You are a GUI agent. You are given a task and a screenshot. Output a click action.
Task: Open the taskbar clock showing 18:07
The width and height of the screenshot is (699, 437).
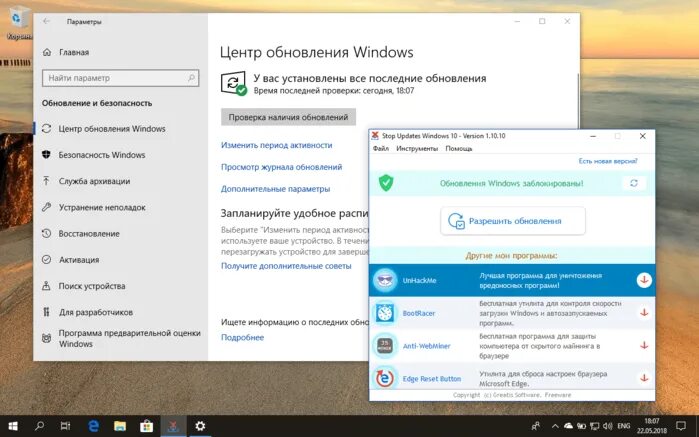(652, 426)
